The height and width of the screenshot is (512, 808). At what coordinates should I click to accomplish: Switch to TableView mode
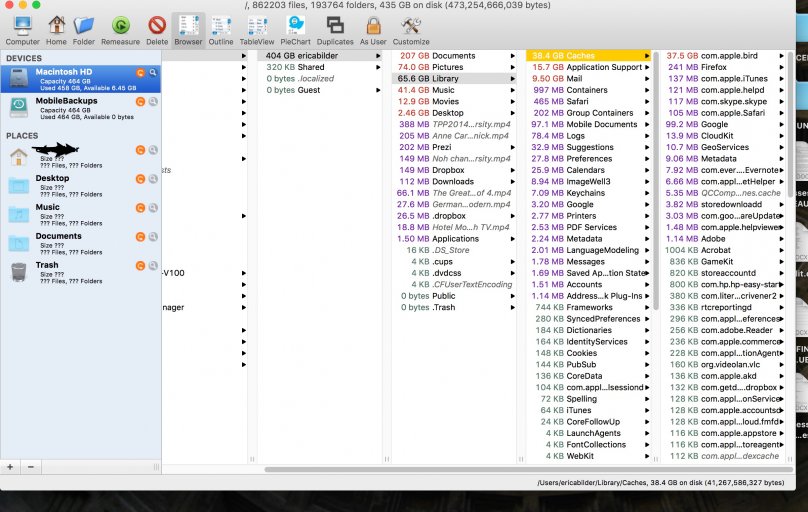click(257, 27)
